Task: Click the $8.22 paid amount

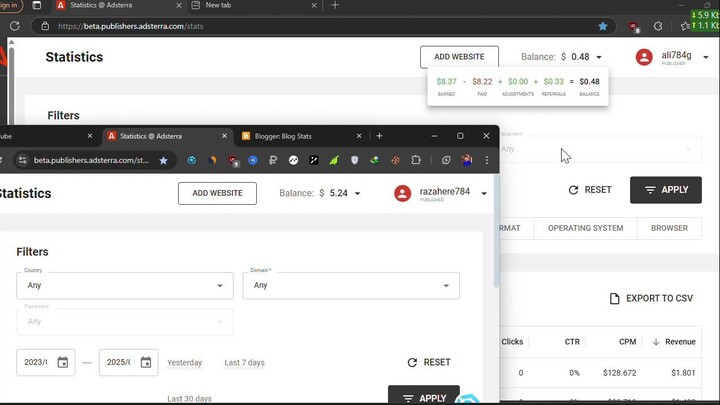Action: pos(482,81)
